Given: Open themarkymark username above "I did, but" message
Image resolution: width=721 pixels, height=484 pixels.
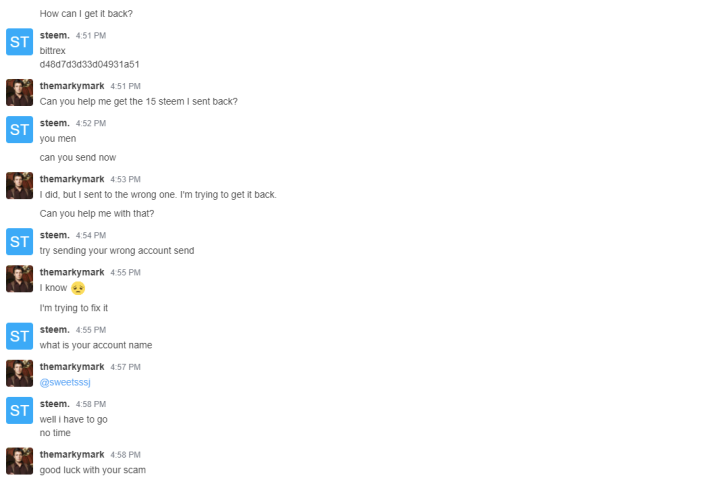Looking at the screenshot, I should pyautogui.click(x=72, y=179).
